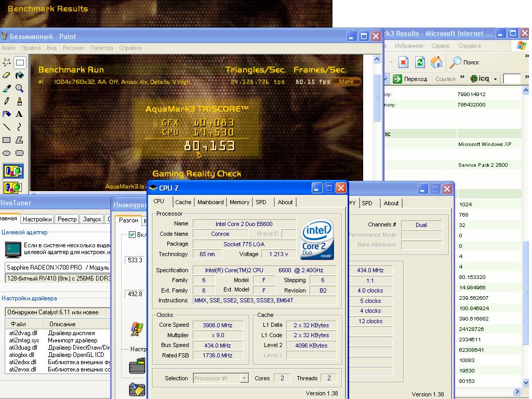Switch to the Memory tab in CPU-Z
The height and width of the screenshot is (399, 532).
[239, 202]
